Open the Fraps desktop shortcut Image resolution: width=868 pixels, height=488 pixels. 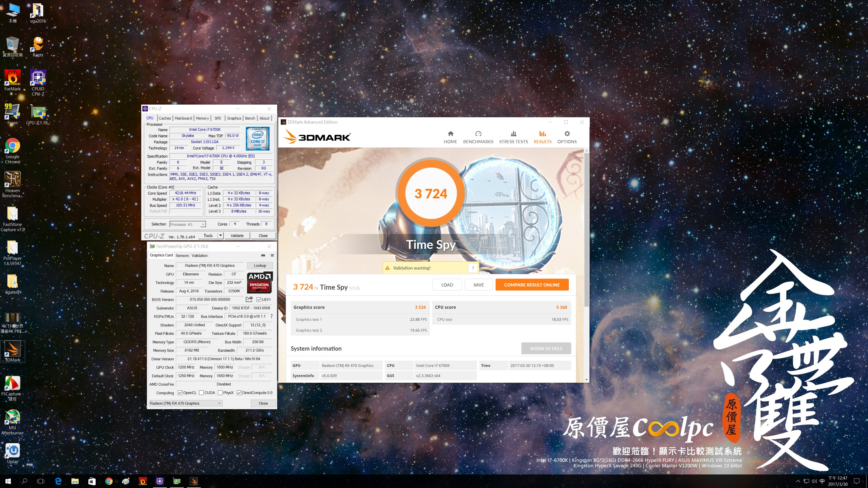tap(12, 115)
